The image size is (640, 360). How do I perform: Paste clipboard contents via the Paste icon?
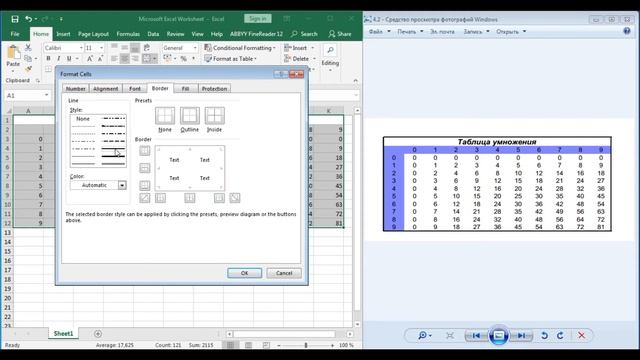13,53
